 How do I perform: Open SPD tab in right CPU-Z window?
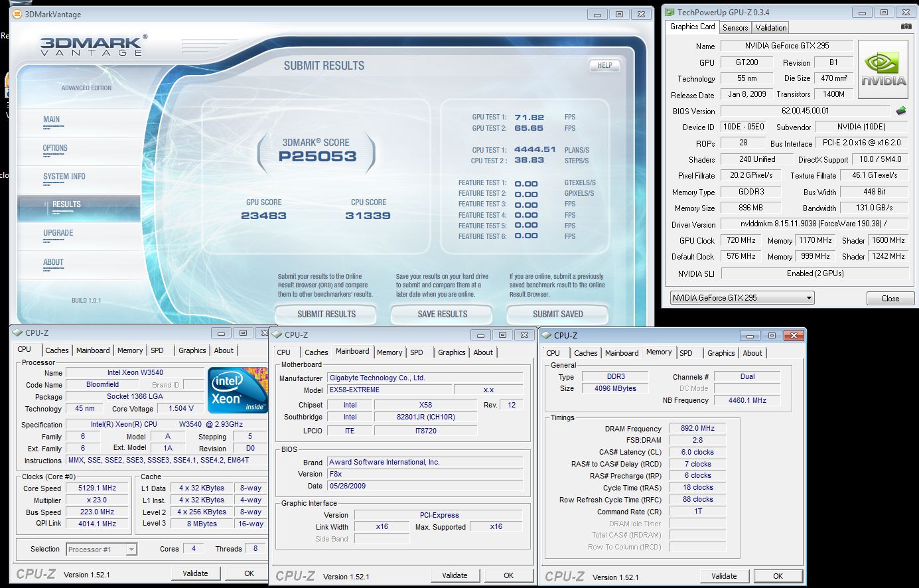coord(686,353)
